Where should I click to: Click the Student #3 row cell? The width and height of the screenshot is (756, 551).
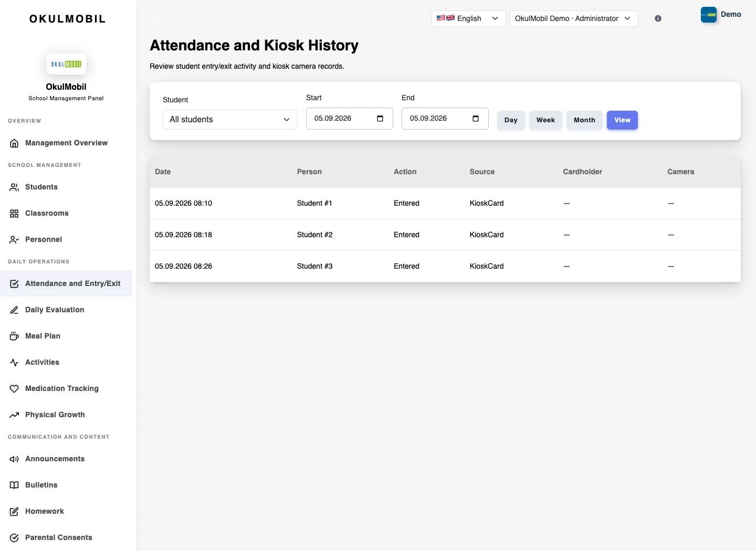[314, 266]
